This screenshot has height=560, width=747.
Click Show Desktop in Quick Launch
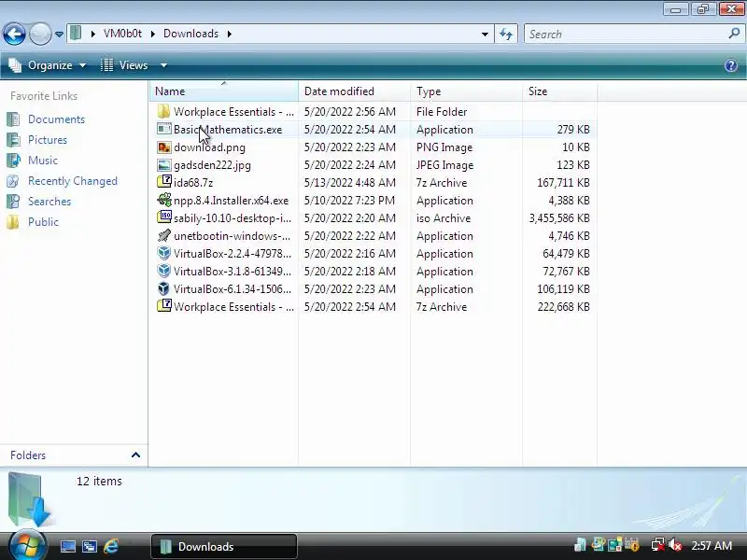click(67, 546)
